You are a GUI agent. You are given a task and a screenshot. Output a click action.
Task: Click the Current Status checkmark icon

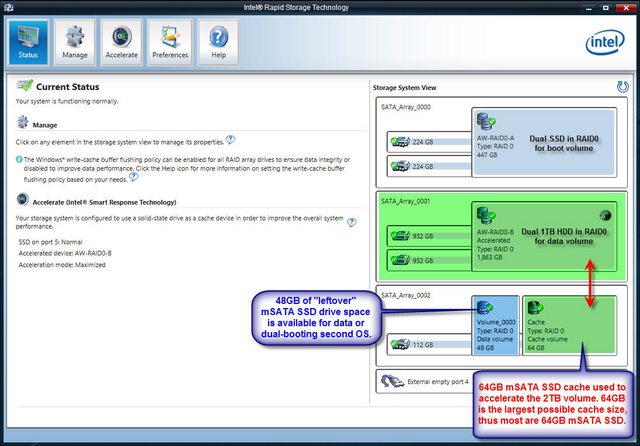[x=24, y=86]
